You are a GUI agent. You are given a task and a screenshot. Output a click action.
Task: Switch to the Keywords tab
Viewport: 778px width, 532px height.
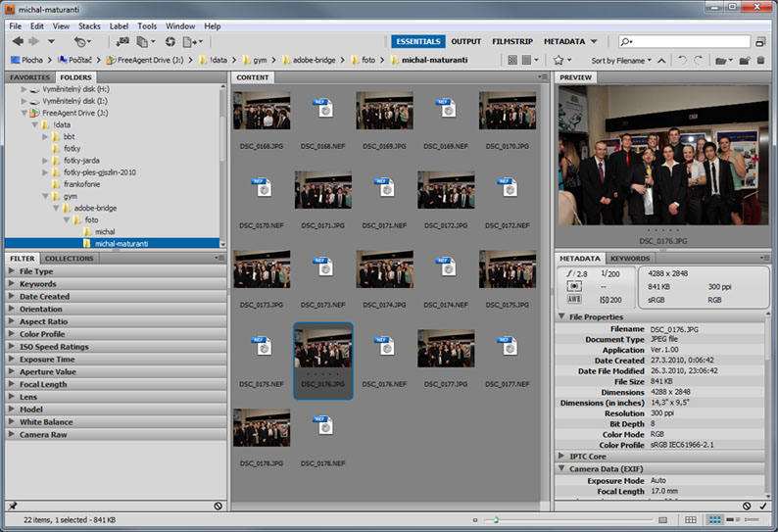pyautogui.click(x=630, y=259)
